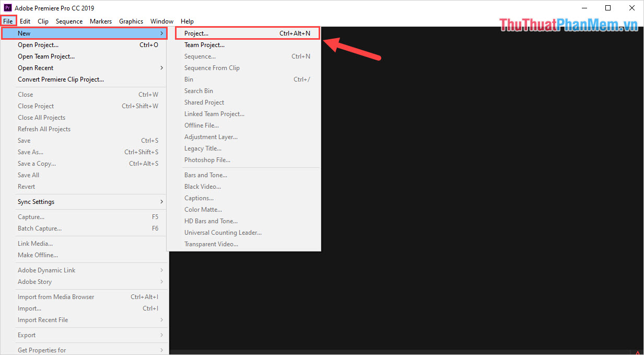The height and width of the screenshot is (355, 644).
Task: Click the Batch Capture... entry
Action: (x=84, y=228)
